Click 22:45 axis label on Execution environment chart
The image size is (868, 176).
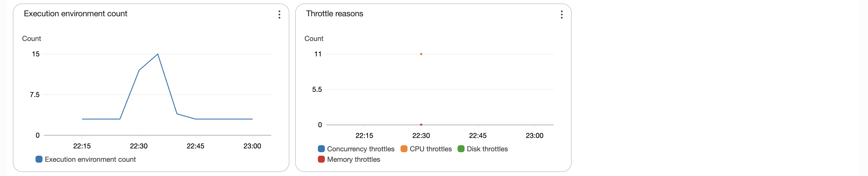tap(195, 146)
